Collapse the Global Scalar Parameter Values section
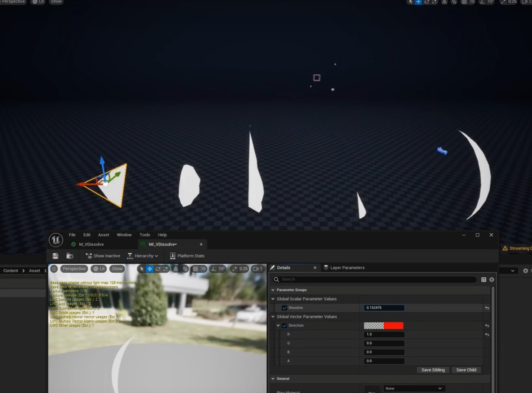This screenshot has height=393, width=532. click(273, 299)
